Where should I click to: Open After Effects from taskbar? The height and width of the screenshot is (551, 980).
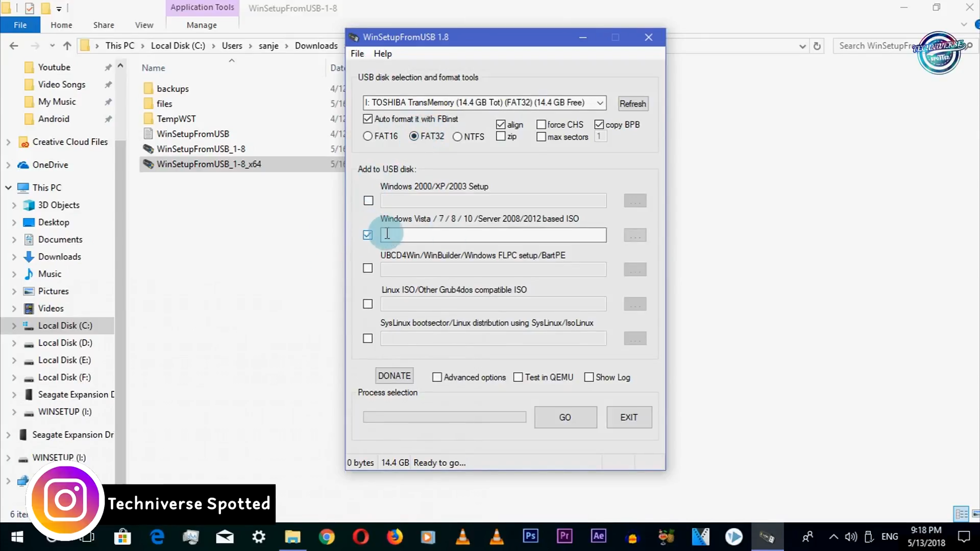point(598,536)
